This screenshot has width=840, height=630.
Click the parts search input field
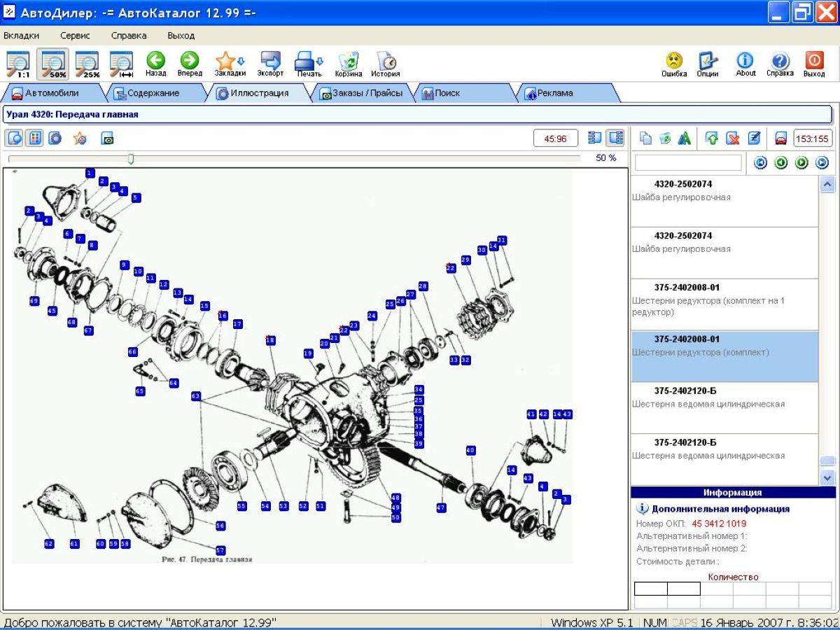(x=687, y=163)
